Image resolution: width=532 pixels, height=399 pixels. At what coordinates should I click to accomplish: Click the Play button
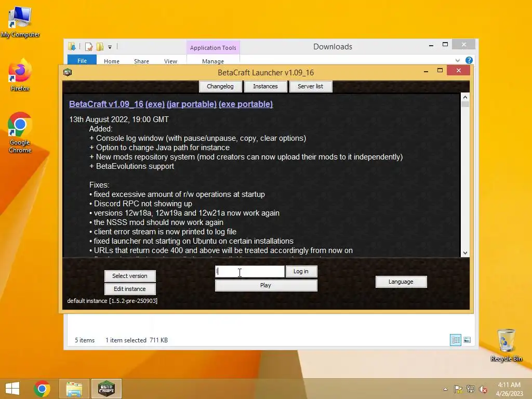click(266, 285)
